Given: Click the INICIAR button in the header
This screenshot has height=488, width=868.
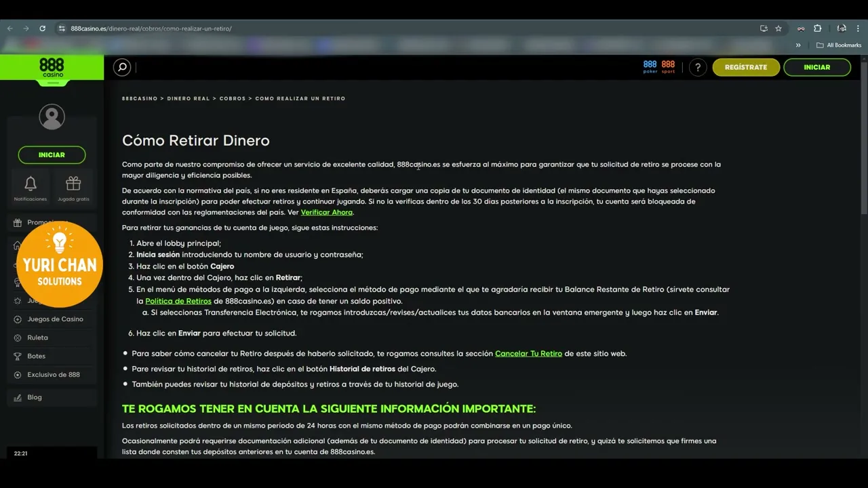Looking at the screenshot, I should click(817, 67).
